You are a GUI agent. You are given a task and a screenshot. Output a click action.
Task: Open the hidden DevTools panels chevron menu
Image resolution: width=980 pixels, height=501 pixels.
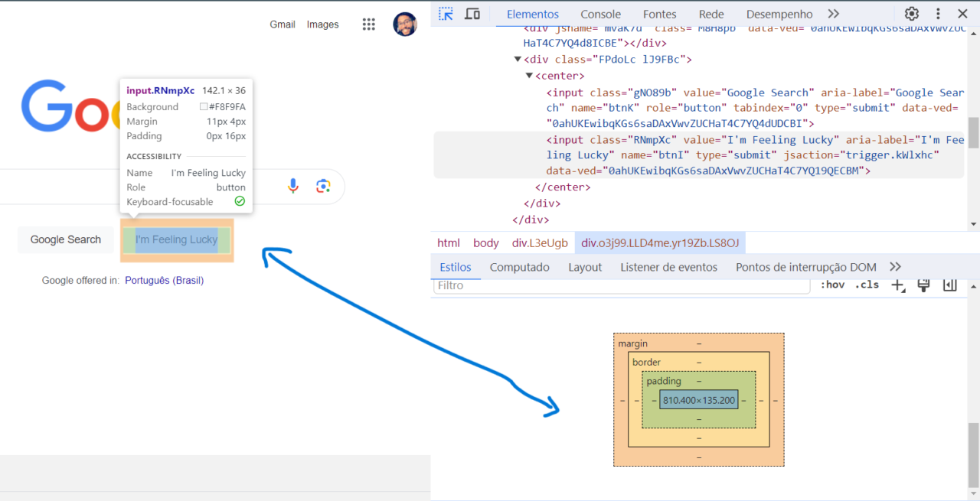[835, 13]
